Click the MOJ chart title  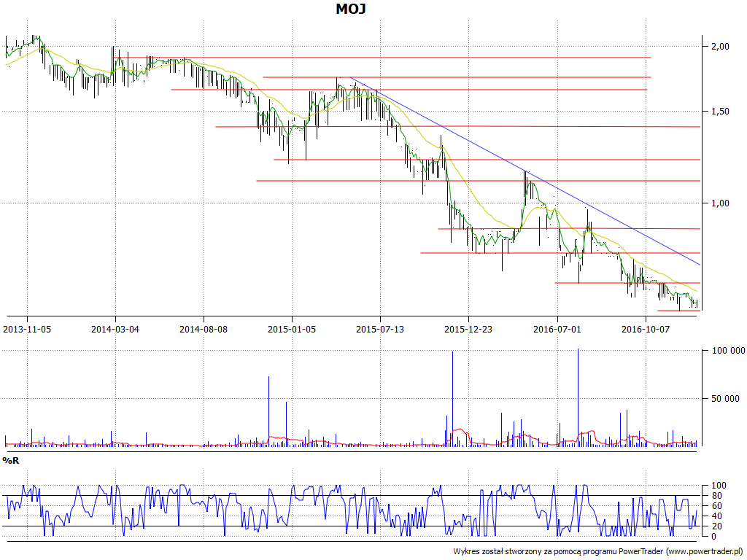pyautogui.click(x=351, y=9)
